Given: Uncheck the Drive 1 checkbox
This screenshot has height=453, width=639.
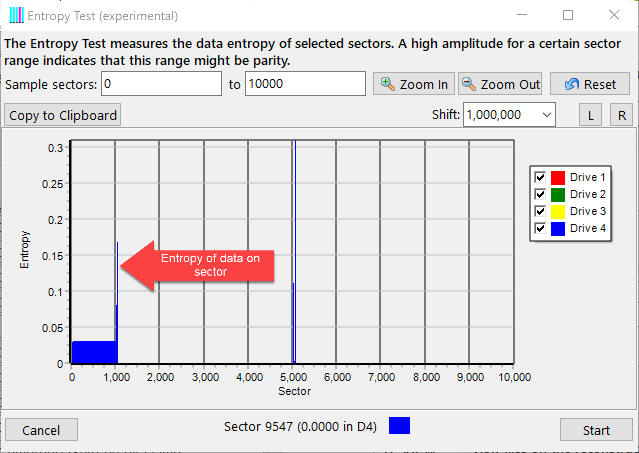Looking at the screenshot, I should 540,177.
